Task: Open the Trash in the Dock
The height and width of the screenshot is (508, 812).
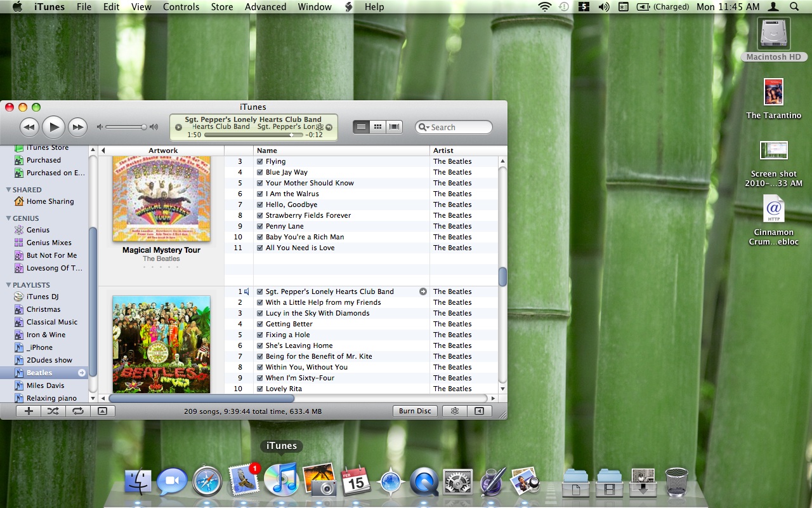Action: 677,481
